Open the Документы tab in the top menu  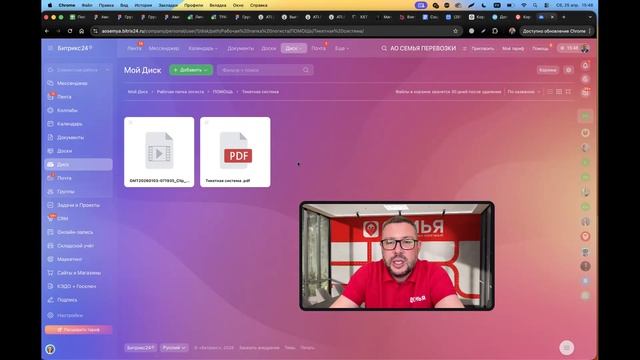pos(240,49)
